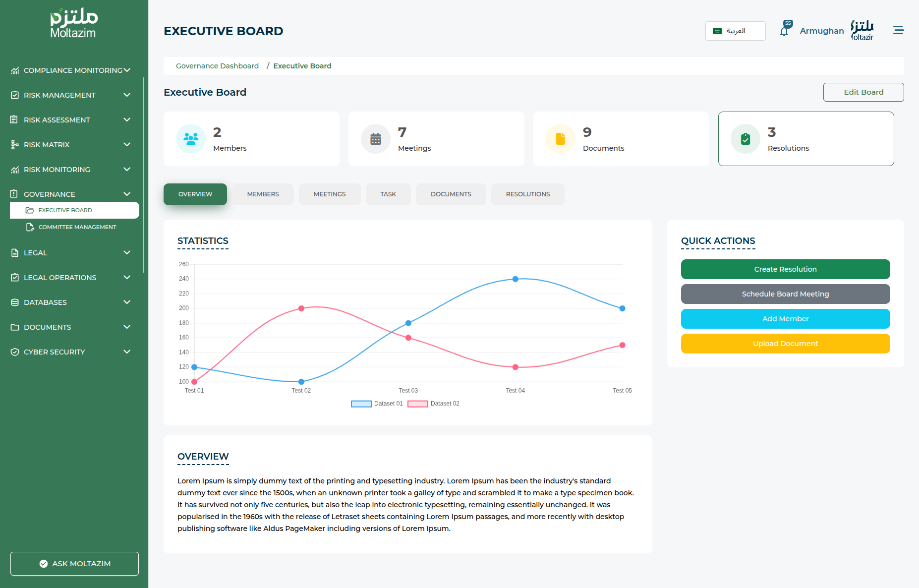The height and width of the screenshot is (588, 919).
Task: Click the Test 04 blue data point
Action: 516,279
